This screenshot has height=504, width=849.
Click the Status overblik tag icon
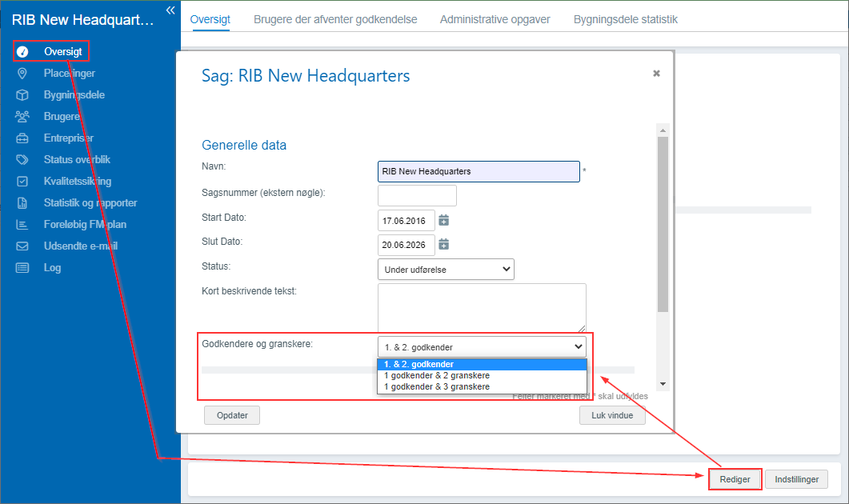pyautogui.click(x=22, y=160)
